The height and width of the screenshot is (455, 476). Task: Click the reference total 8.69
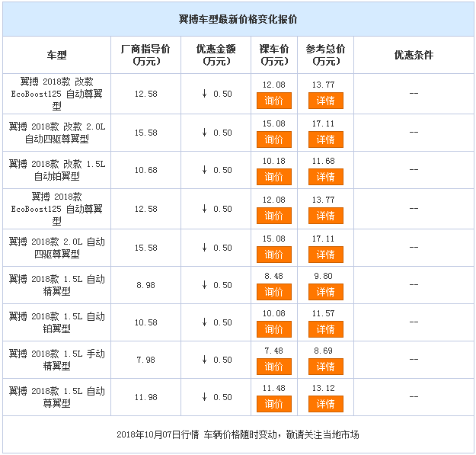point(324,351)
